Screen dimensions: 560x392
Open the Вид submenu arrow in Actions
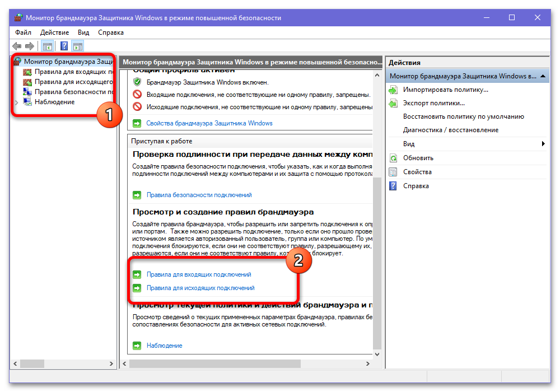[543, 143]
